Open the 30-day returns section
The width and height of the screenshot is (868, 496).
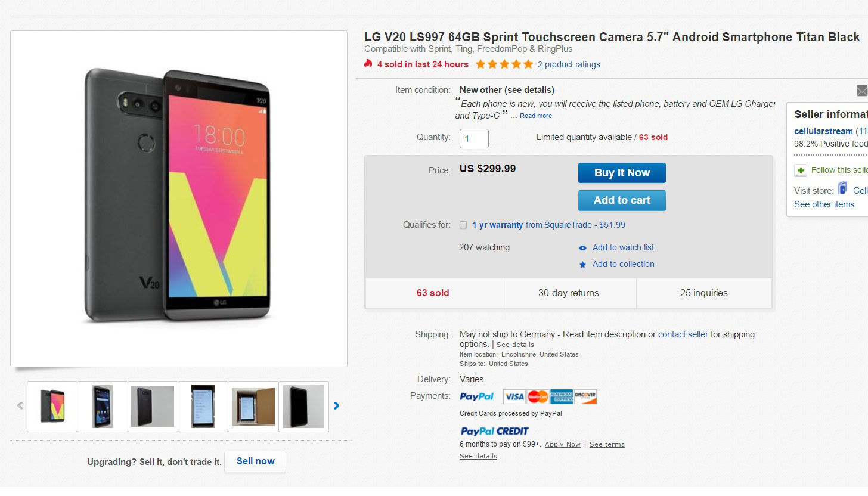click(568, 293)
